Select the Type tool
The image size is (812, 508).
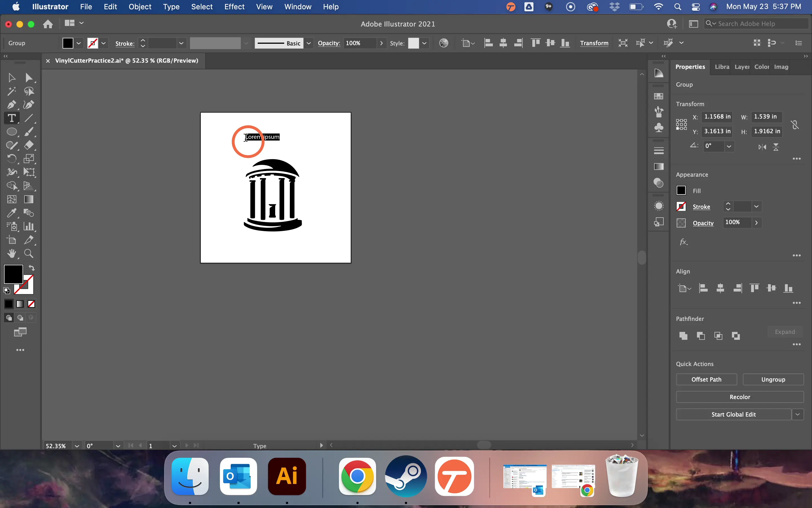(x=11, y=118)
